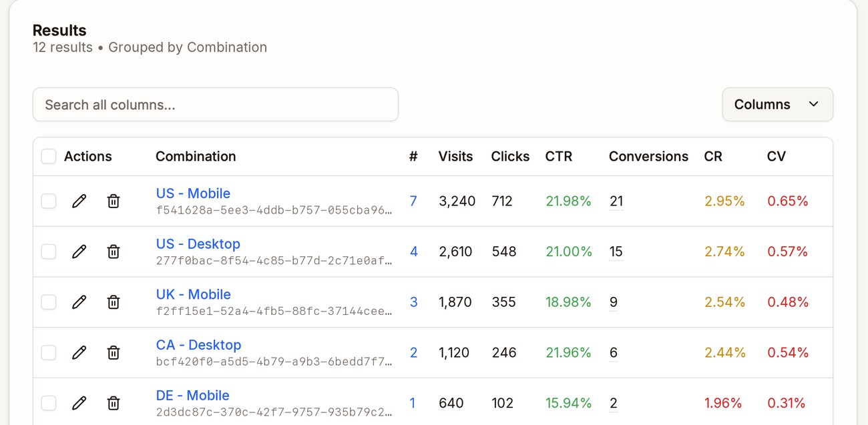Sort by the CTR column header
The height and width of the screenshot is (425, 868).
(559, 156)
